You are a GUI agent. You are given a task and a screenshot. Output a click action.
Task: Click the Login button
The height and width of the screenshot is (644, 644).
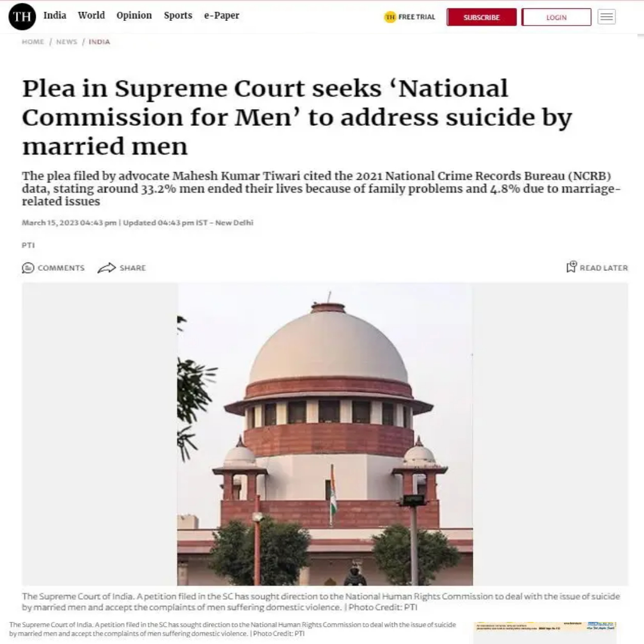point(556,17)
